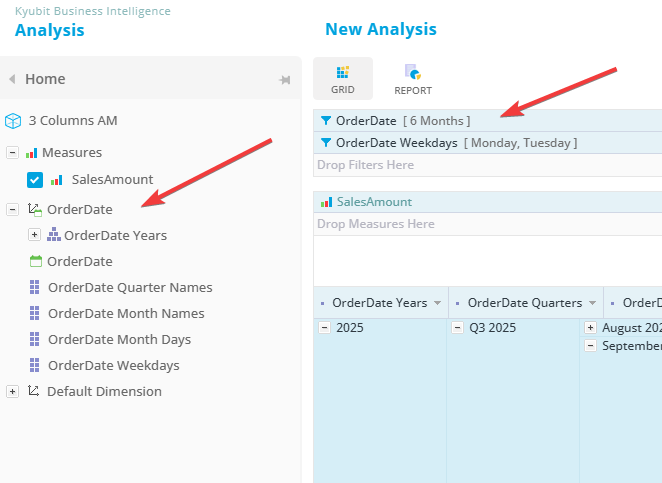Uncheck the SalesAmount measure checkbox
The image size is (662, 483).
[x=35, y=180]
